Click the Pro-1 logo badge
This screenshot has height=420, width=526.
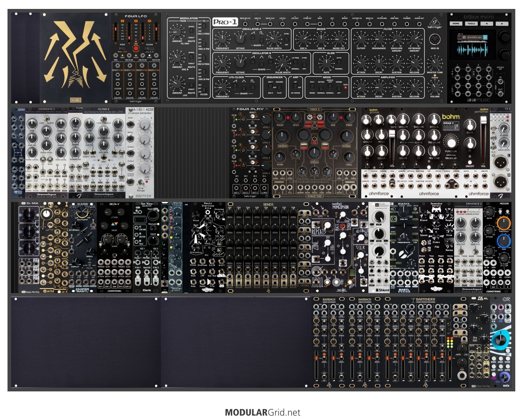click(x=225, y=22)
